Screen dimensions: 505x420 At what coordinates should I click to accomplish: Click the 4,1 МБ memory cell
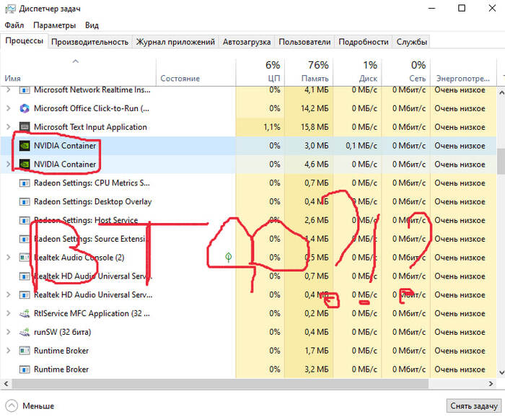[309, 90]
